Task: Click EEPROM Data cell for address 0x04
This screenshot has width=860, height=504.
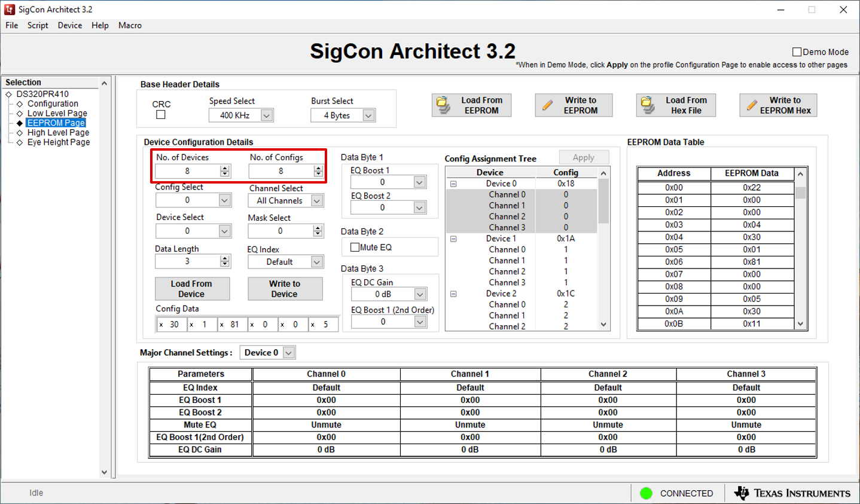Action: (752, 237)
